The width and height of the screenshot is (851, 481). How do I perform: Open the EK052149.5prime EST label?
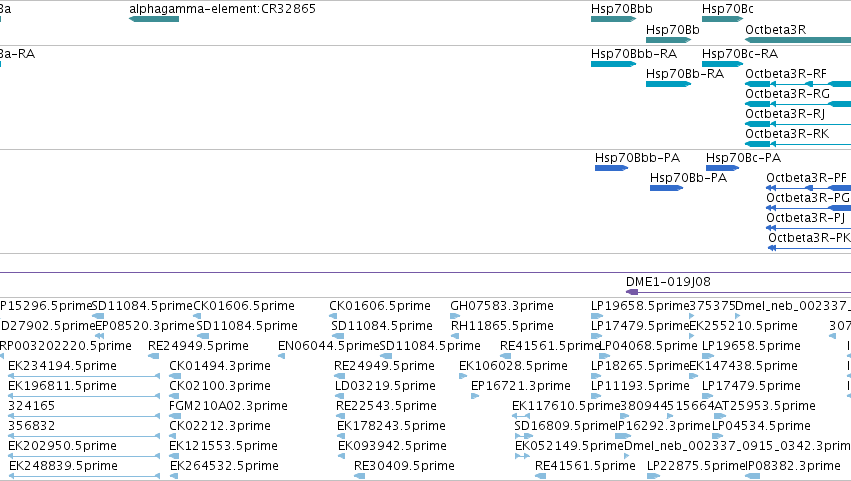coord(569,446)
